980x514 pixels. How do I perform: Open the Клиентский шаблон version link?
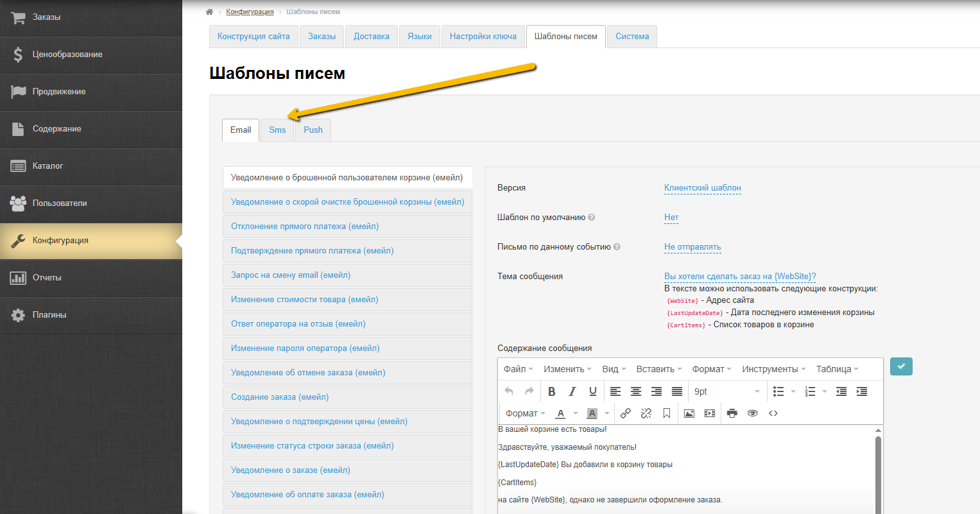(702, 188)
